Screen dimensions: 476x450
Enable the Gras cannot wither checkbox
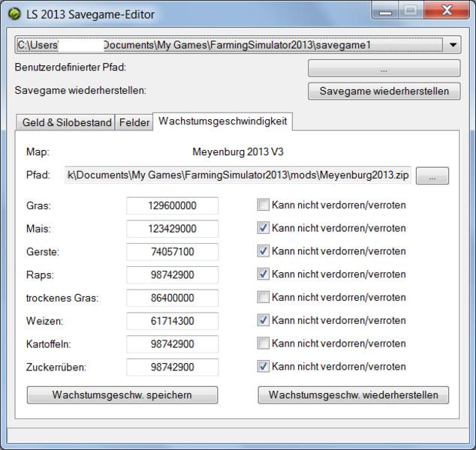[264, 205]
